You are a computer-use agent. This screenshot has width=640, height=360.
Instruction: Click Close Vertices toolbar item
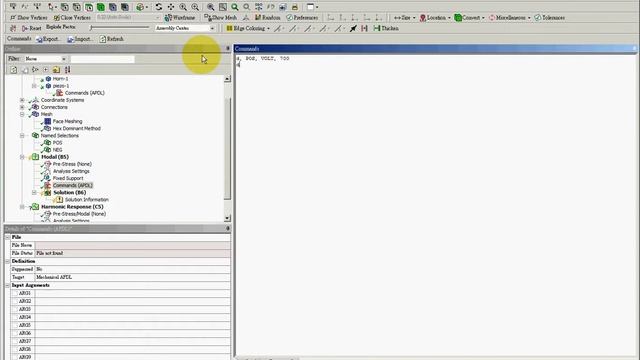coord(72,18)
